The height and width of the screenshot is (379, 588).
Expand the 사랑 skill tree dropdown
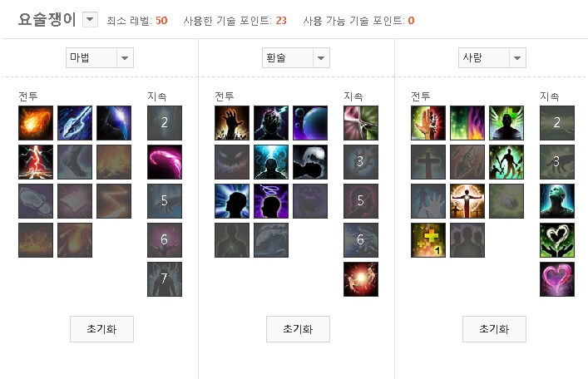517,57
